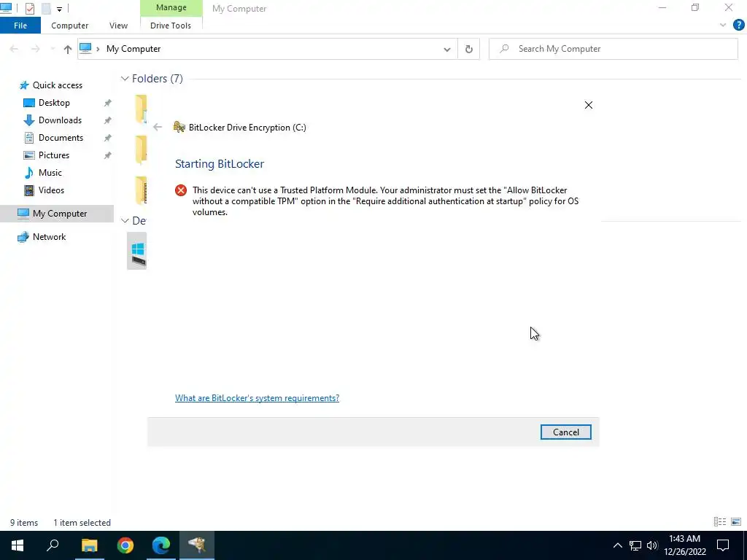This screenshot has height=560, width=747.
Task: Click the red error icon
Action: 181,190
